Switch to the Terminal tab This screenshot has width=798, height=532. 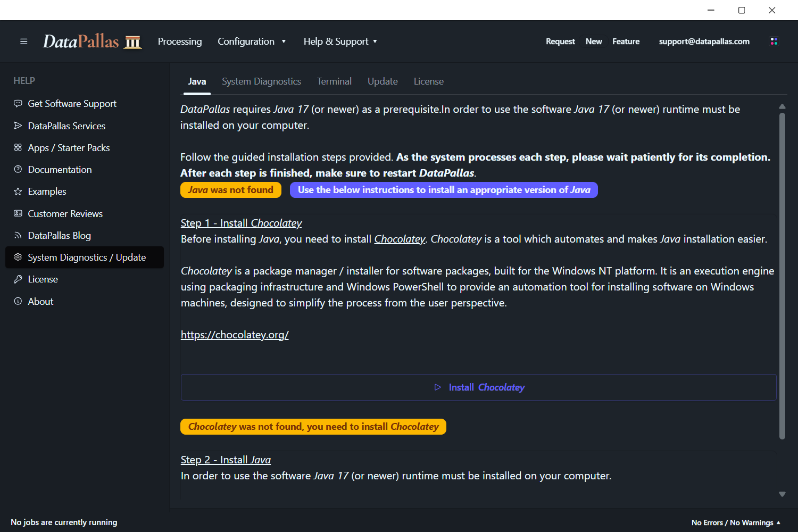334,81
